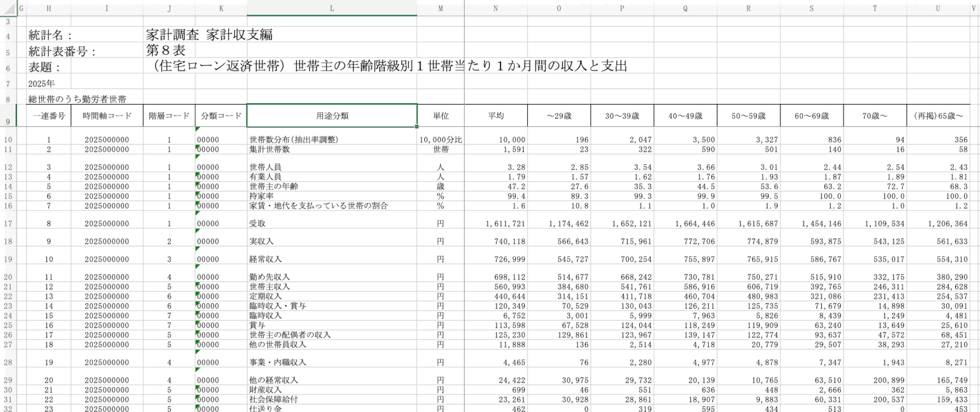Select the 70歳～ heading cell
This screenshot has width=980, height=412.
[x=874, y=116]
